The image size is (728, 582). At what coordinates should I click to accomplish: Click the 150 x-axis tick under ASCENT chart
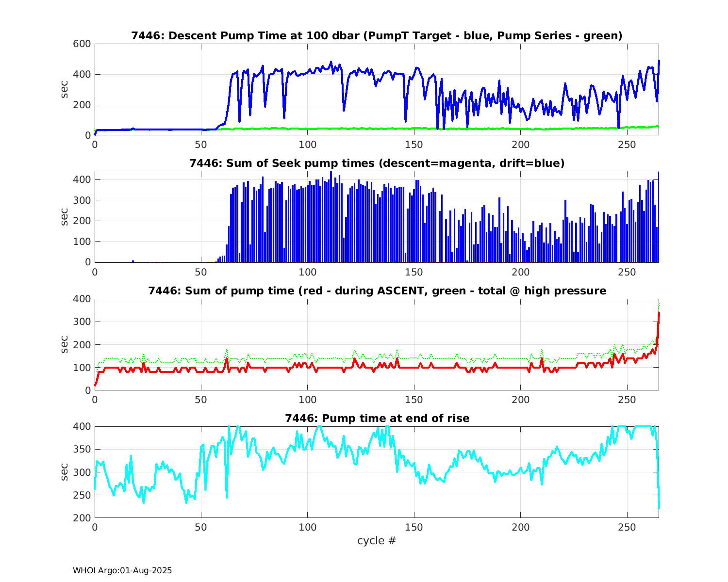414,400
